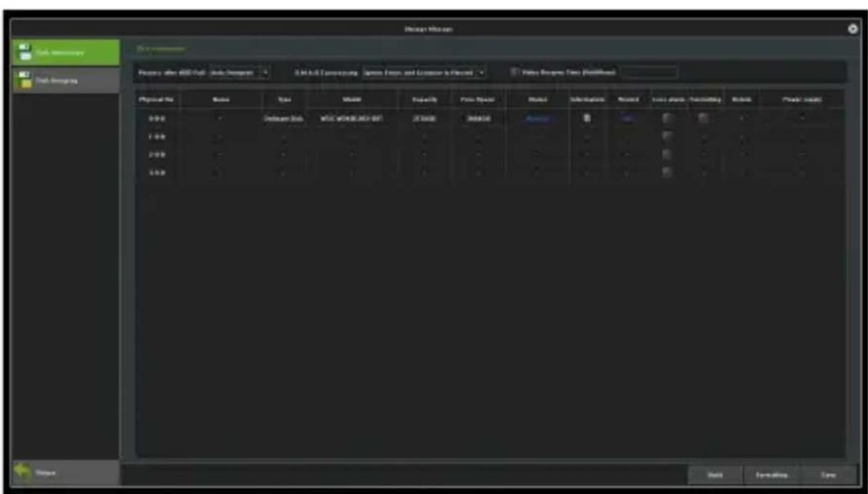
Task: Click the blue Status link of disk 0-0-0
Action: click(x=536, y=119)
